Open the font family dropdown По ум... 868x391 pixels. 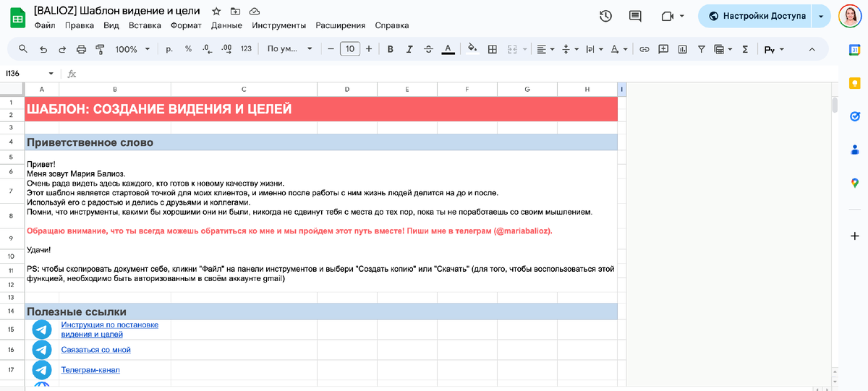coord(290,49)
